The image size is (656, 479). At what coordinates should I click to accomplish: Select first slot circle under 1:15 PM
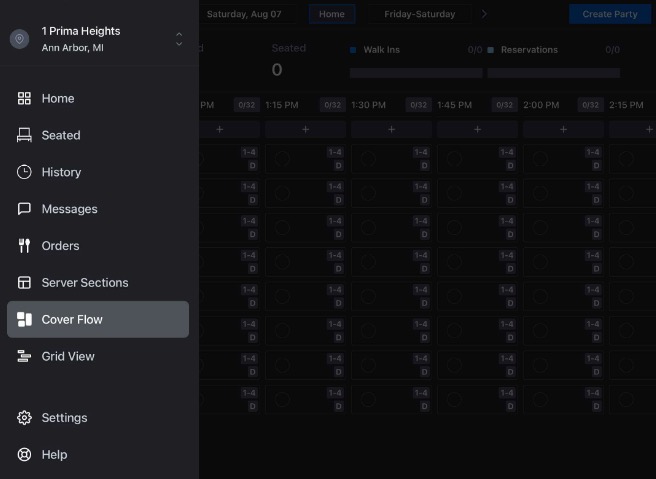pos(282,159)
